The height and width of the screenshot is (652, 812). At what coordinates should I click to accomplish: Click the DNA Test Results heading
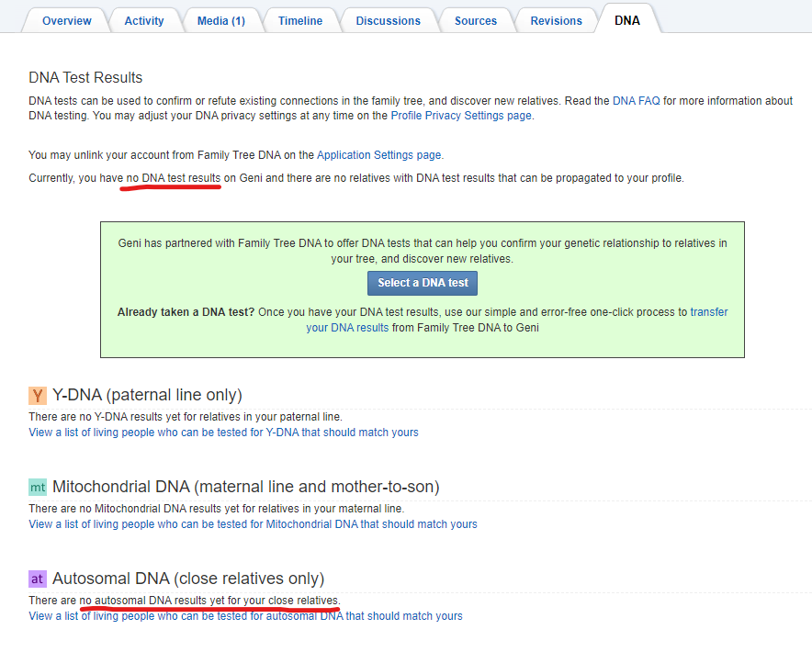point(85,77)
